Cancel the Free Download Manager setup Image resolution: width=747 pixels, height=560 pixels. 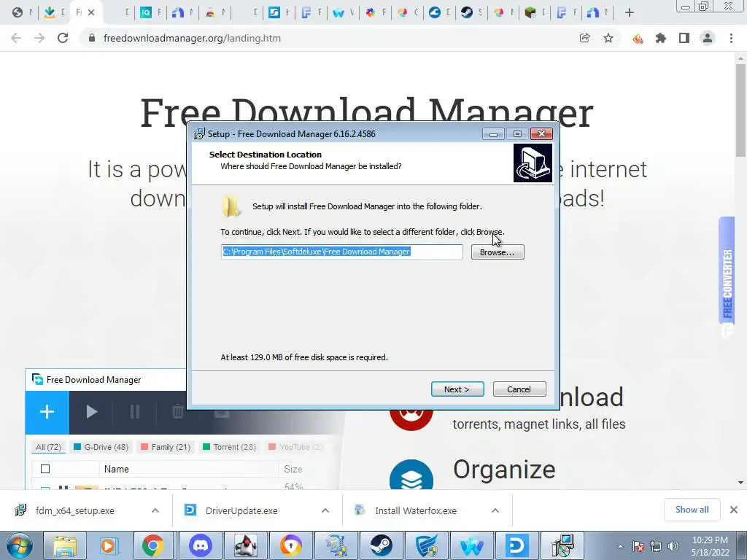click(519, 389)
